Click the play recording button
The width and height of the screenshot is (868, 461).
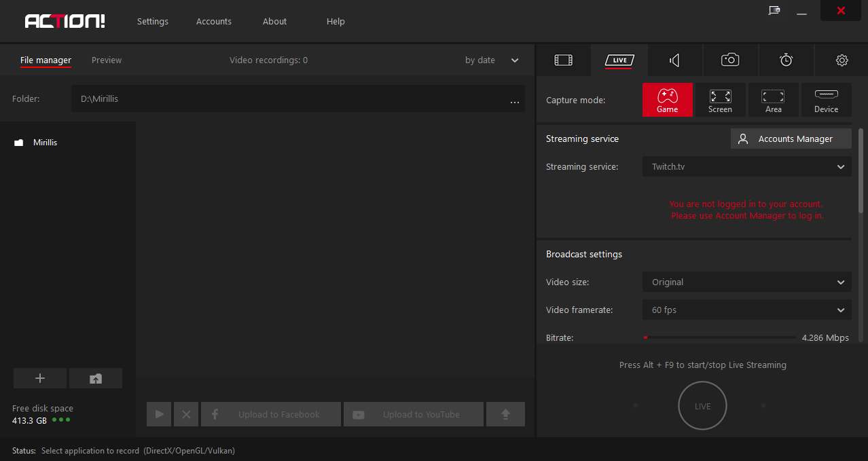pyautogui.click(x=159, y=414)
